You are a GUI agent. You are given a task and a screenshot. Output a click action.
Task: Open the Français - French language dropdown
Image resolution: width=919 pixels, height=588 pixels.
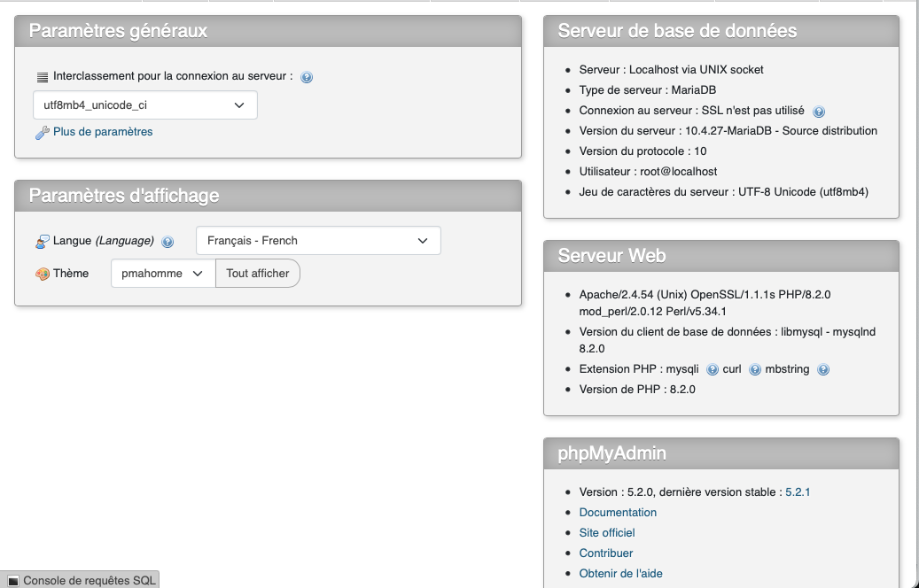click(318, 241)
